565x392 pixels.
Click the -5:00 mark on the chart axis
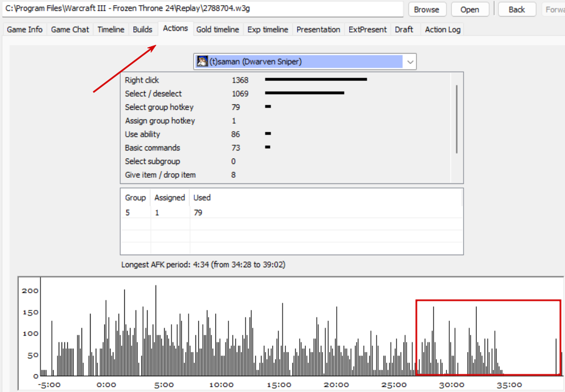[49, 385]
